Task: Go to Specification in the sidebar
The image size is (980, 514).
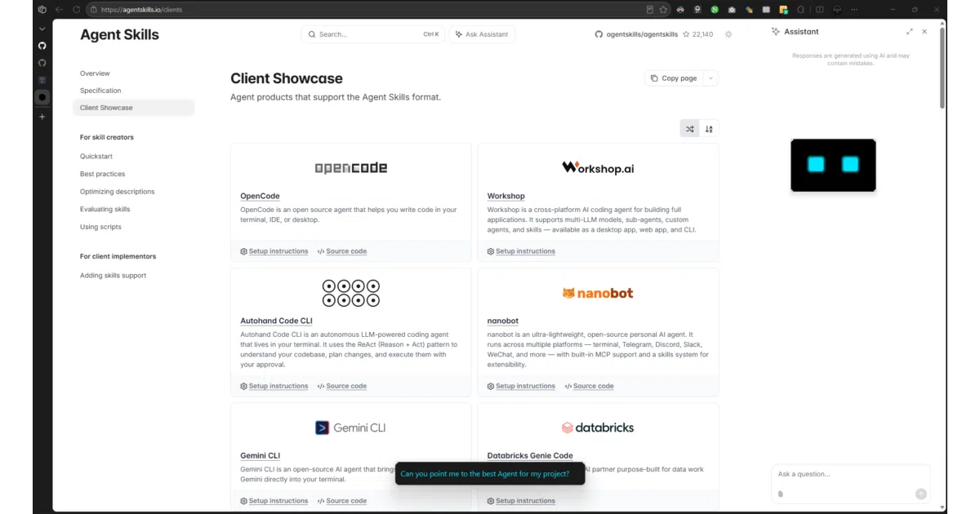Action: coord(100,91)
